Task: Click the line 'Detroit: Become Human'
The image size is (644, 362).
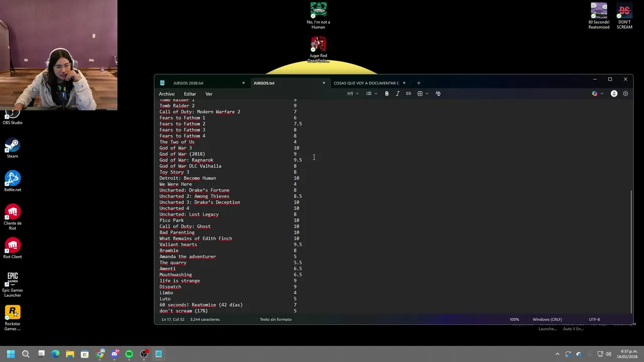Action: pyautogui.click(x=188, y=178)
